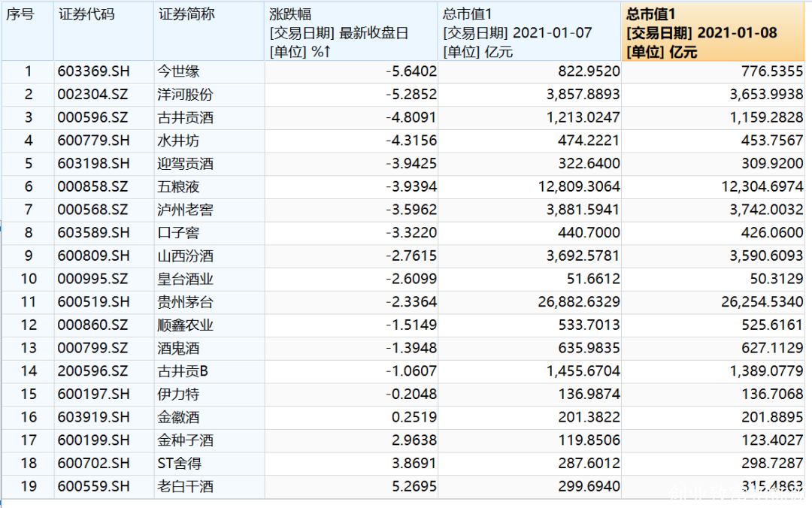
Task: Select change value 5.2695
Action: point(414,486)
